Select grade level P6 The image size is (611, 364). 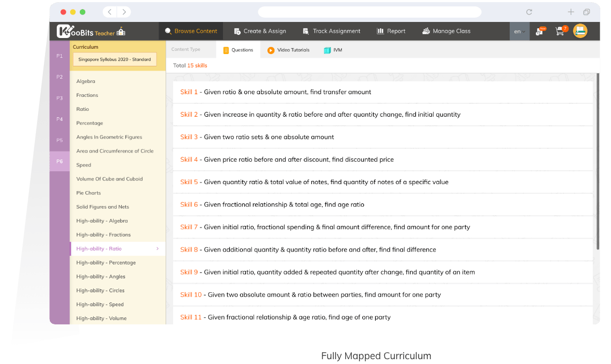pos(59,161)
